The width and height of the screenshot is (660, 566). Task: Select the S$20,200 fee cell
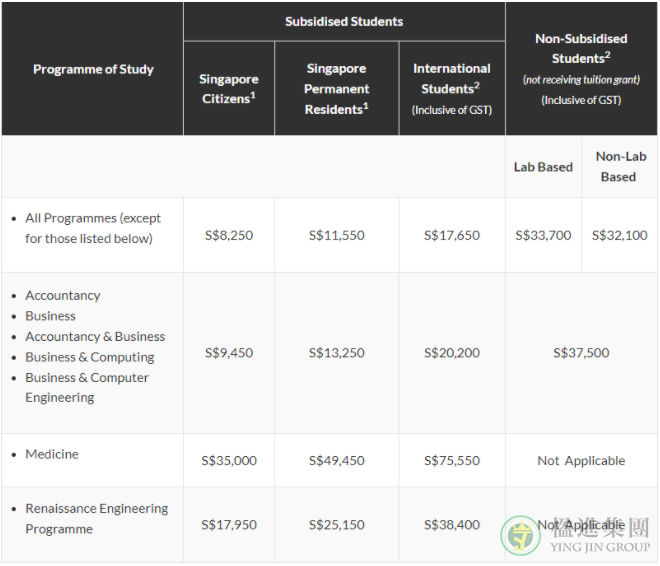[452, 353]
